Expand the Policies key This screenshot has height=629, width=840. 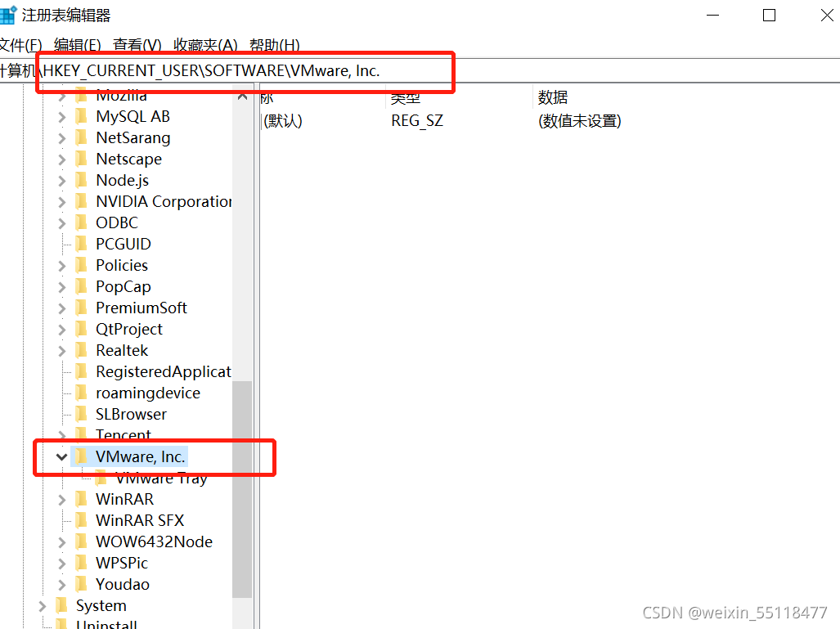(x=62, y=266)
